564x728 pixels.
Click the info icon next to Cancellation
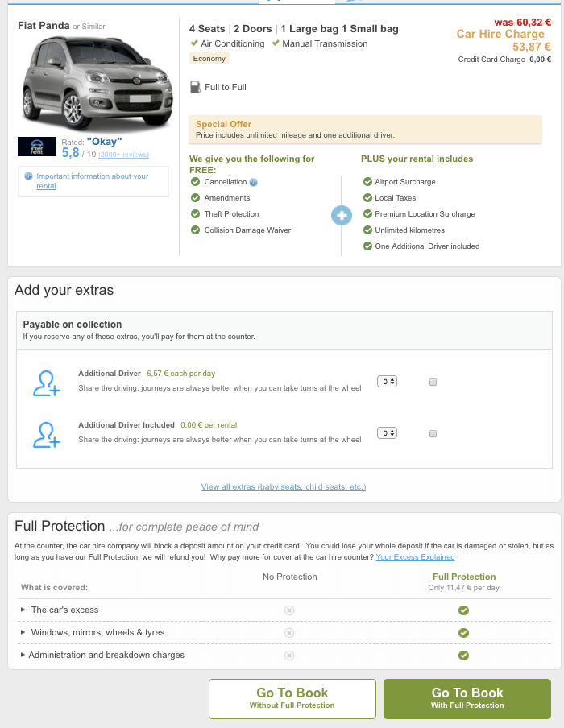tap(253, 183)
